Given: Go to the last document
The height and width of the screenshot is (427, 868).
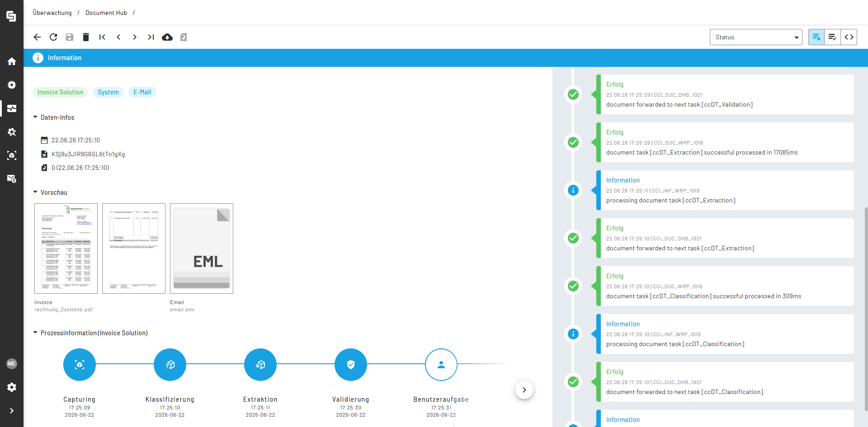Looking at the screenshot, I should click(151, 37).
